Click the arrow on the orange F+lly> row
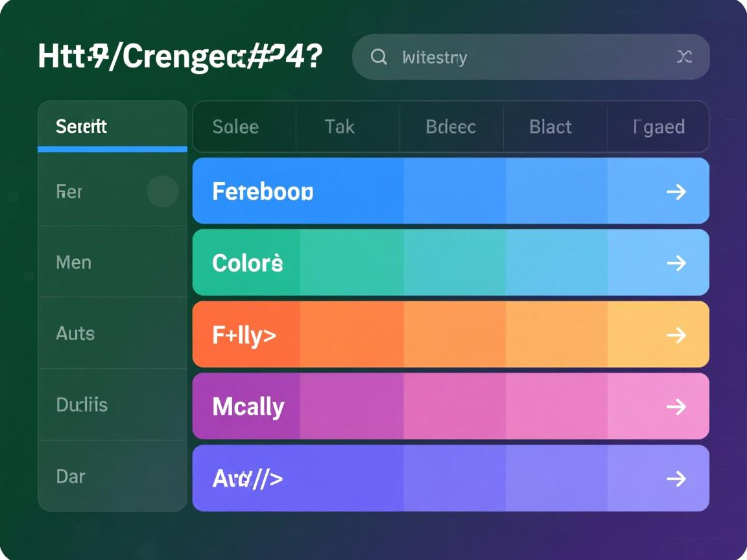The width and height of the screenshot is (747, 560). click(676, 335)
